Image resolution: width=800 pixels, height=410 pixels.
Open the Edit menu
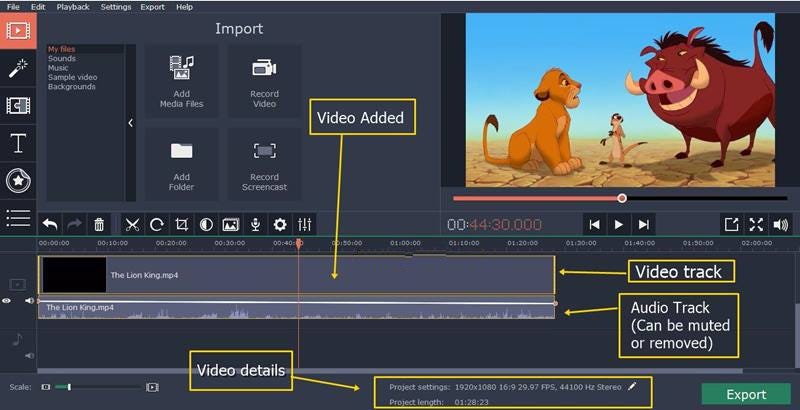tap(38, 7)
